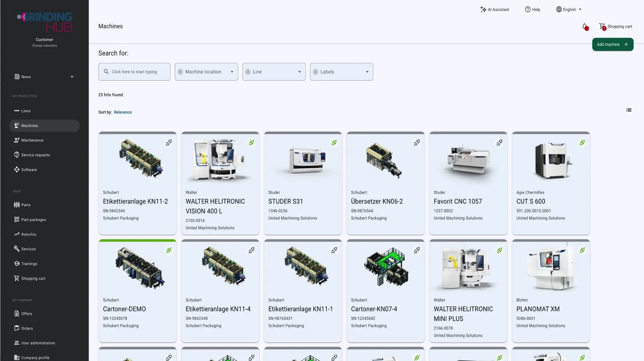Click Change subsidiary link
Viewport: 644px width, 361px height.
click(44, 46)
